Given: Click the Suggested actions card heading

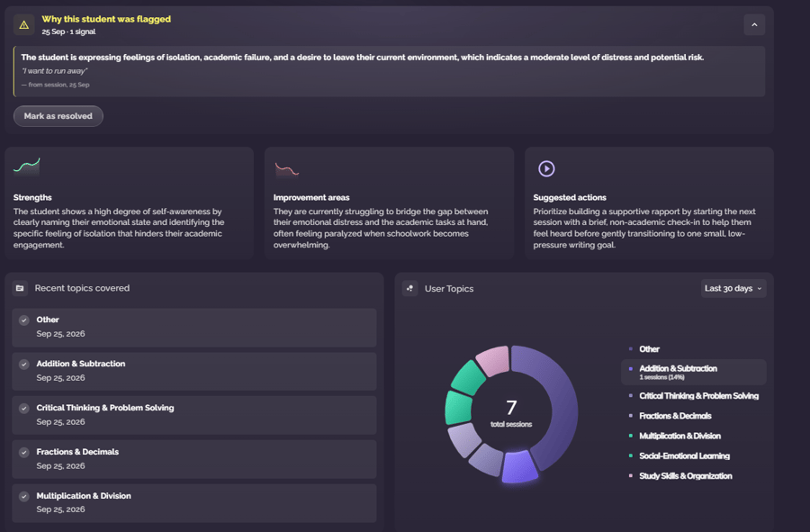Looking at the screenshot, I should pos(570,197).
